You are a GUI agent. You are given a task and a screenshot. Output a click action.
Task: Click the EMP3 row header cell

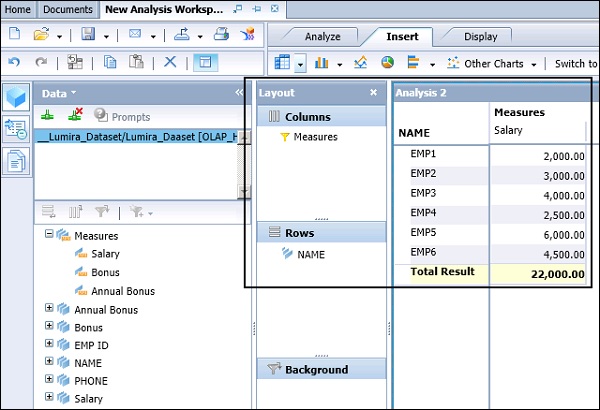tap(423, 192)
